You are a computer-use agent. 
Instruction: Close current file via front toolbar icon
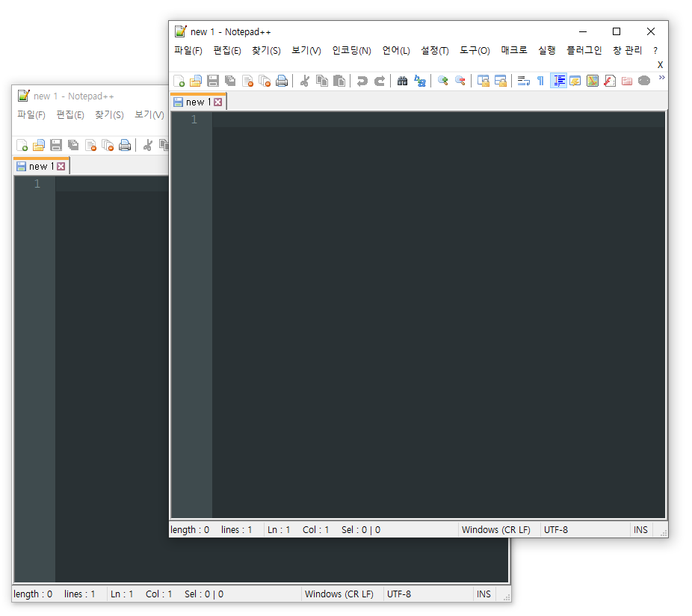point(247,81)
